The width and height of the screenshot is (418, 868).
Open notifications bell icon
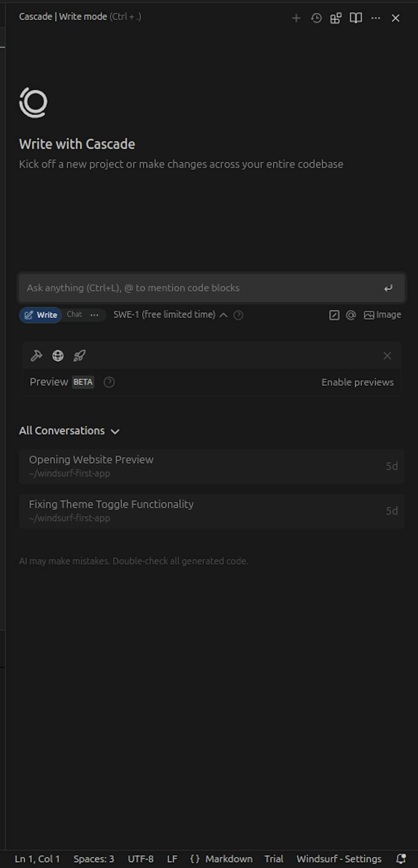coord(401,859)
